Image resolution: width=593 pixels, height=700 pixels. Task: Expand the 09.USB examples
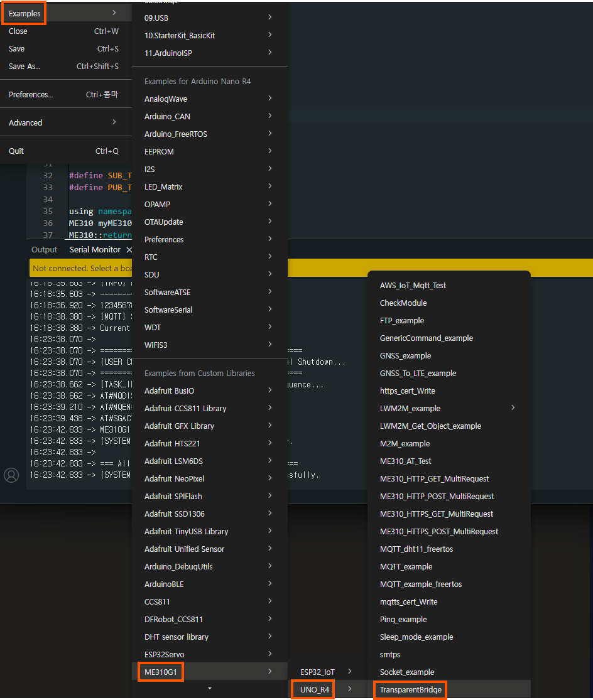click(x=209, y=18)
